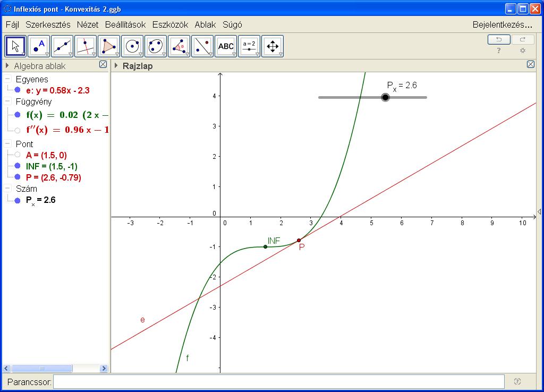The width and height of the screenshot is (544, 392).
Task: Click the Px slider track left end
Action: click(320, 98)
